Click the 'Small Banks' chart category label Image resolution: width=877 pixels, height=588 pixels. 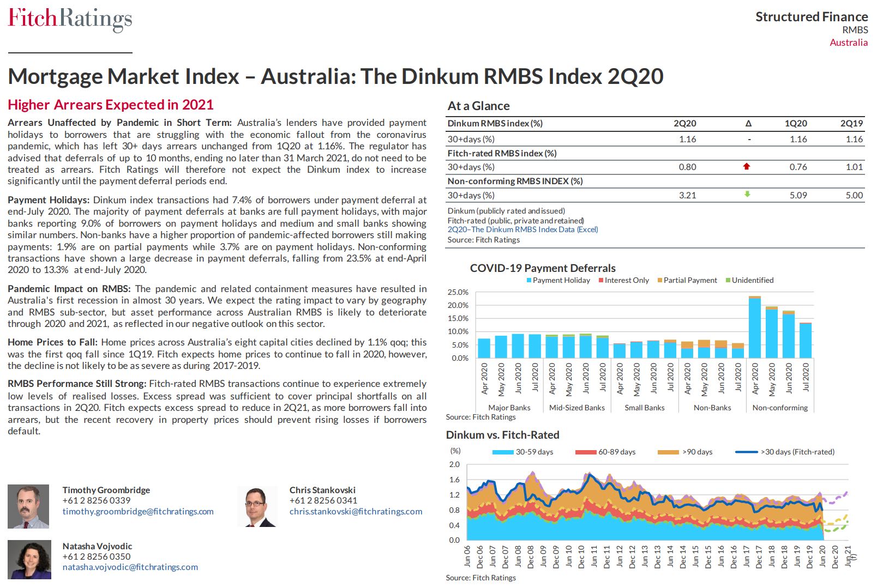(645, 408)
